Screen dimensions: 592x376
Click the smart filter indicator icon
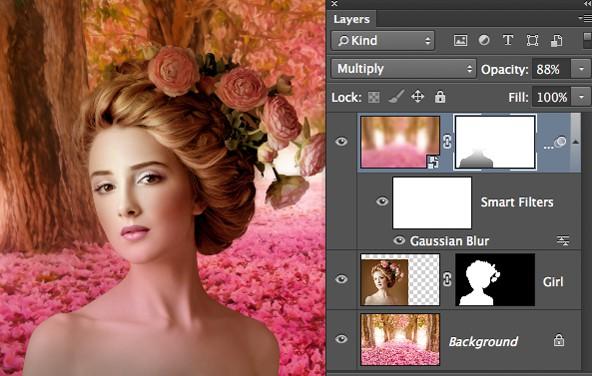click(560, 142)
